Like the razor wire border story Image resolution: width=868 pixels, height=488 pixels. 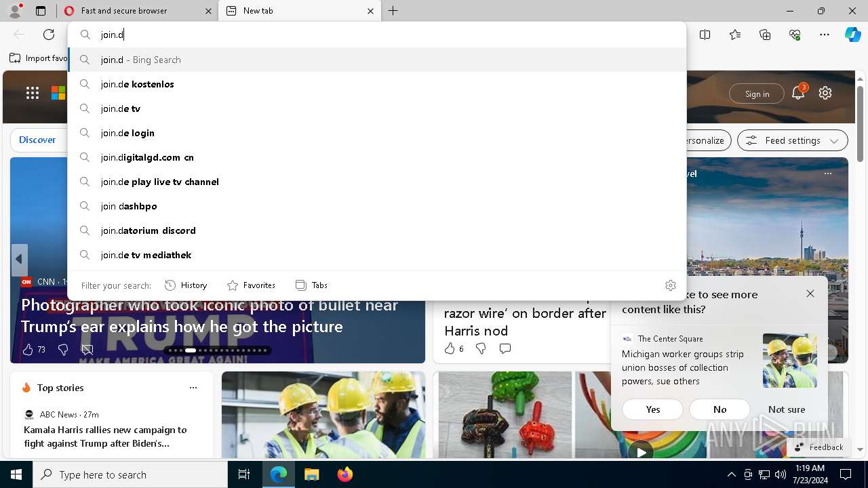[450, 348]
